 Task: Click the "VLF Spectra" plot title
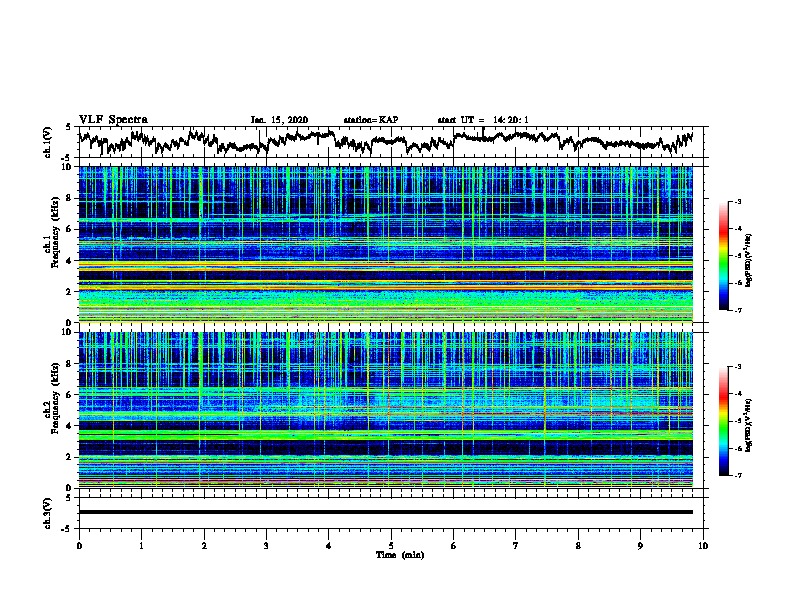[x=113, y=120]
